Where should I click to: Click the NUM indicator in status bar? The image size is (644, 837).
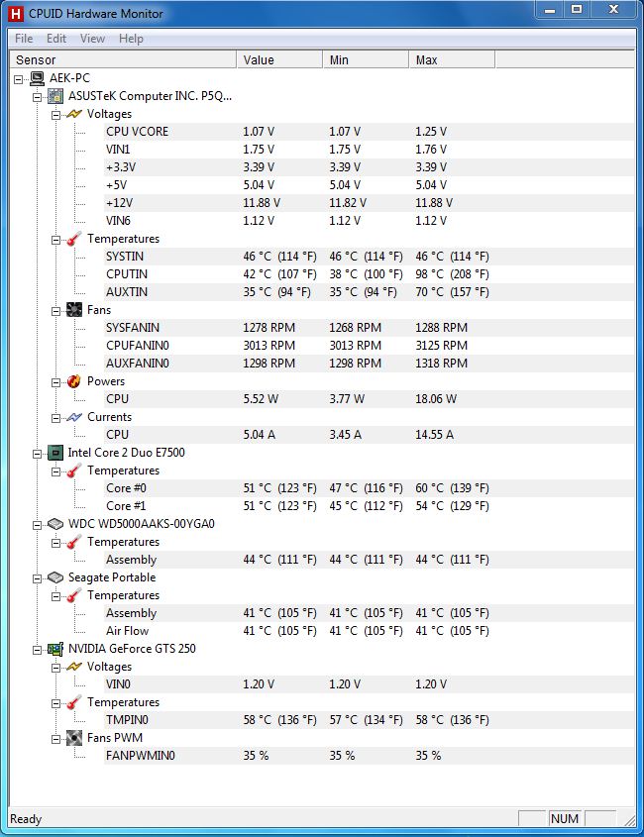click(565, 819)
